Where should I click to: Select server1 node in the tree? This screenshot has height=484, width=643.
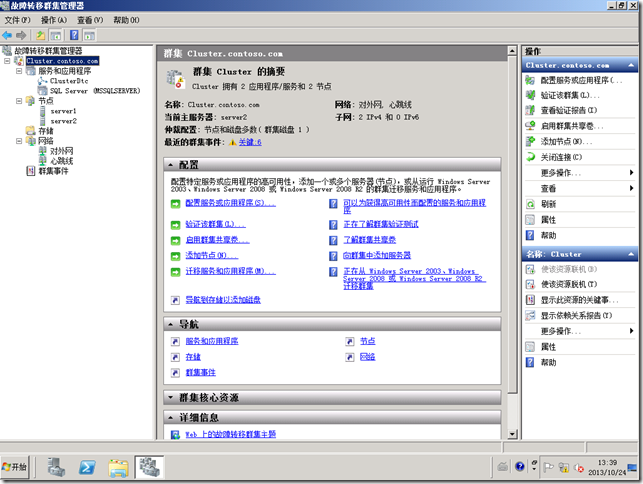click(x=64, y=111)
